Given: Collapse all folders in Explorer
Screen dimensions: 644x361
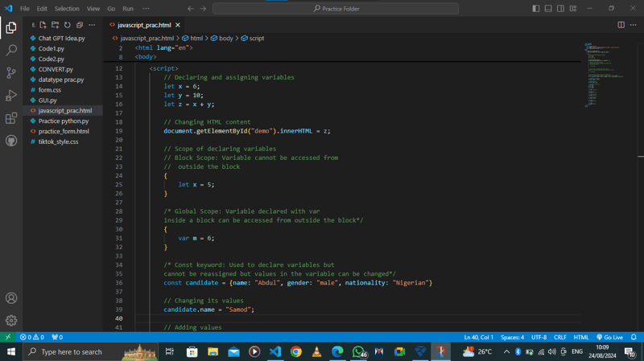Looking at the screenshot, I should [80, 25].
